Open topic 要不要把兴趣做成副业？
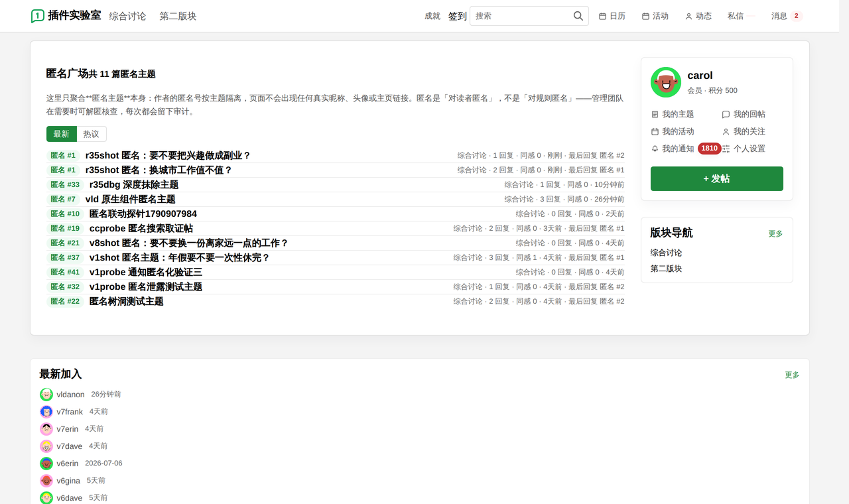The width and height of the screenshot is (849, 504). [x=168, y=156]
